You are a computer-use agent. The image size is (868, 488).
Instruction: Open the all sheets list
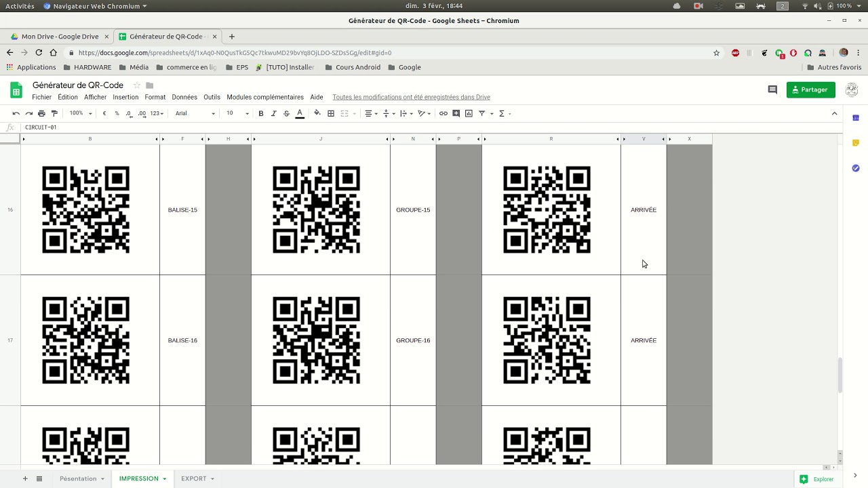[39, 479]
